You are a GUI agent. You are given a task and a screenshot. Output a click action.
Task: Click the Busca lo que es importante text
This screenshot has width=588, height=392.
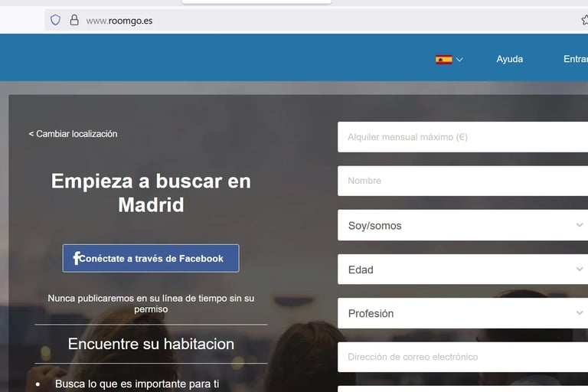click(x=137, y=384)
